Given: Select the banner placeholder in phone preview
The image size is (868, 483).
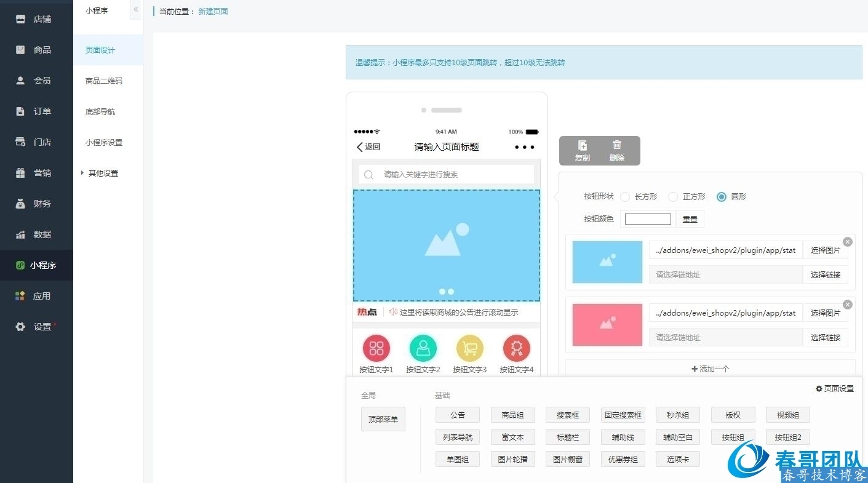Looking at the screenshot, I should 447,245.
